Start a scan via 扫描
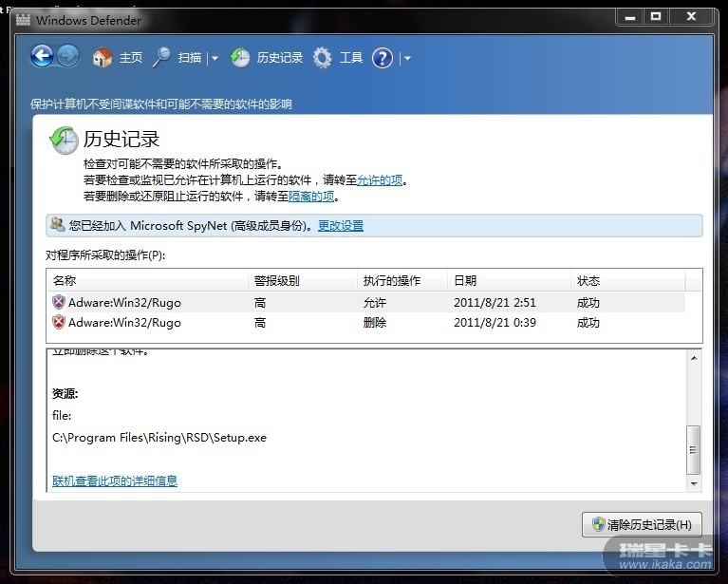Screen dimensions: 728x584 (x=190, y=58)
